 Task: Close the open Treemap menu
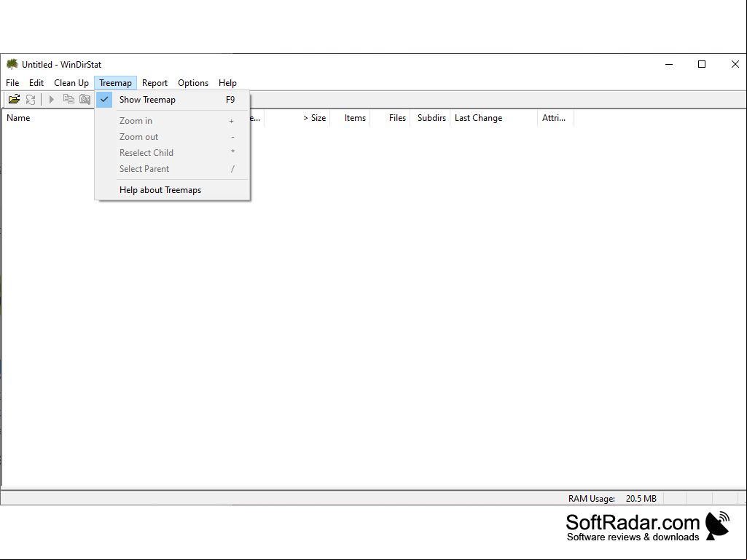(115, 83)
